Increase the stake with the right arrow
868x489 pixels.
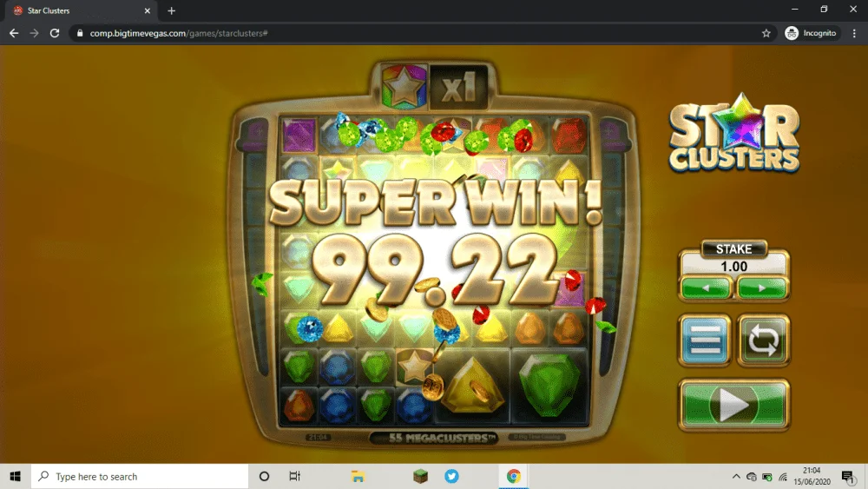click(x=762, y=288)
